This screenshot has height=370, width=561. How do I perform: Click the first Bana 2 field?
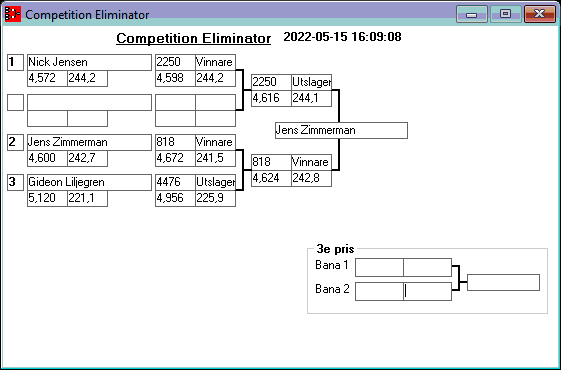(x=379, y=292)
